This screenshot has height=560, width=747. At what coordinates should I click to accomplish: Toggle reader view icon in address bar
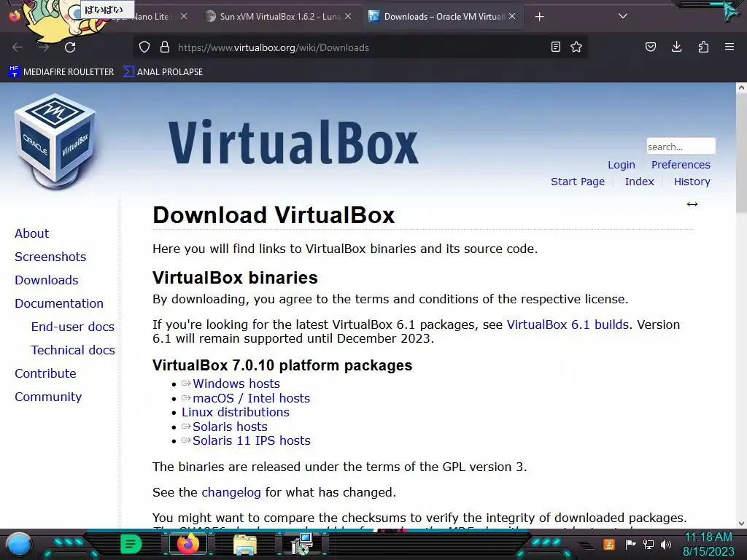(555, 47)
